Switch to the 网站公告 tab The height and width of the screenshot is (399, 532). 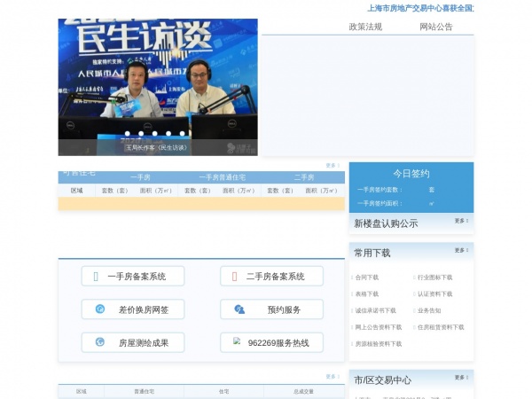[436, 27]
